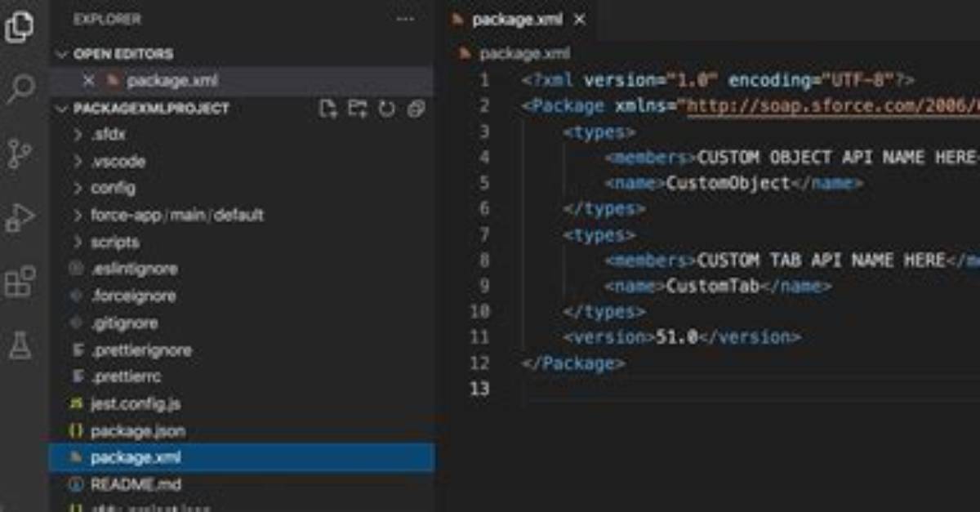
Task: Click line number 7 in the gutter
Action: 484,234
